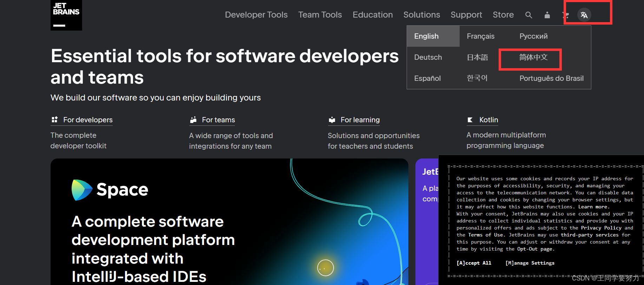Select English in the language list

(433, 36)
